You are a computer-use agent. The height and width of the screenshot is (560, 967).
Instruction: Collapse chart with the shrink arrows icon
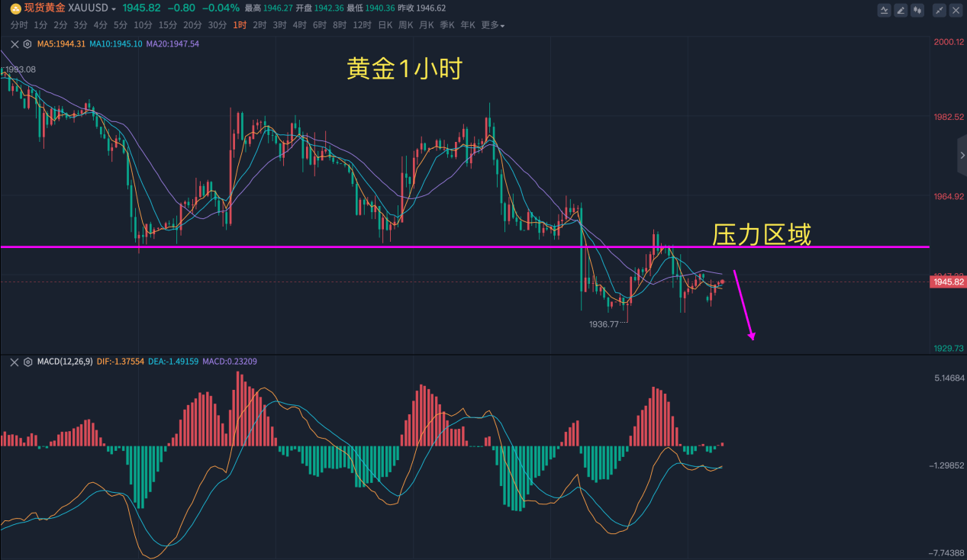click(940, 10)
